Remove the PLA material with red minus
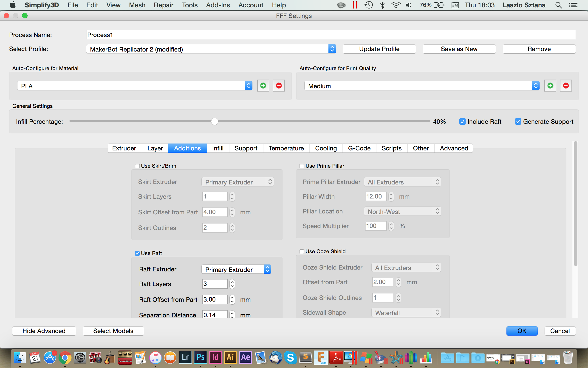588x368 pixels. click(279, 86)
